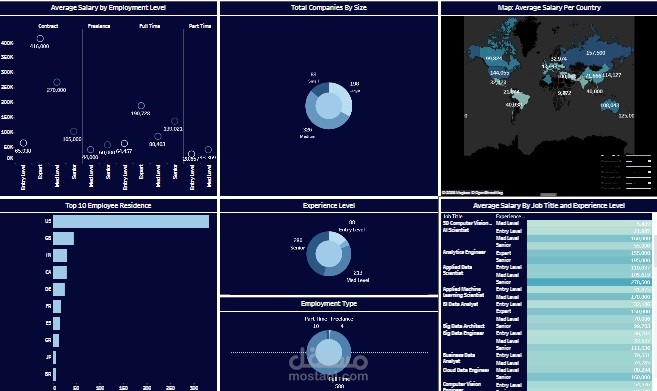Screen dimensions: 657x391
Task: Click the Experience Level panel title
Action: point(329,205)
